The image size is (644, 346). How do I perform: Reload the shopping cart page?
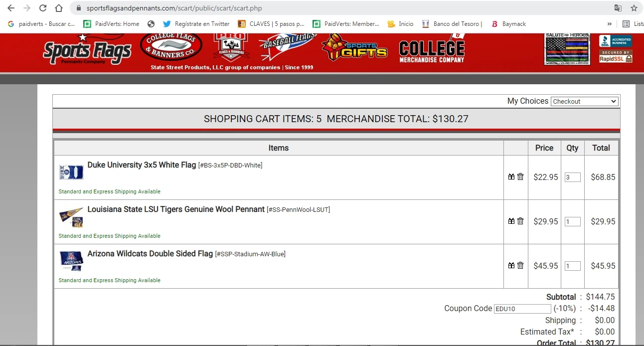tap(43, 8)
